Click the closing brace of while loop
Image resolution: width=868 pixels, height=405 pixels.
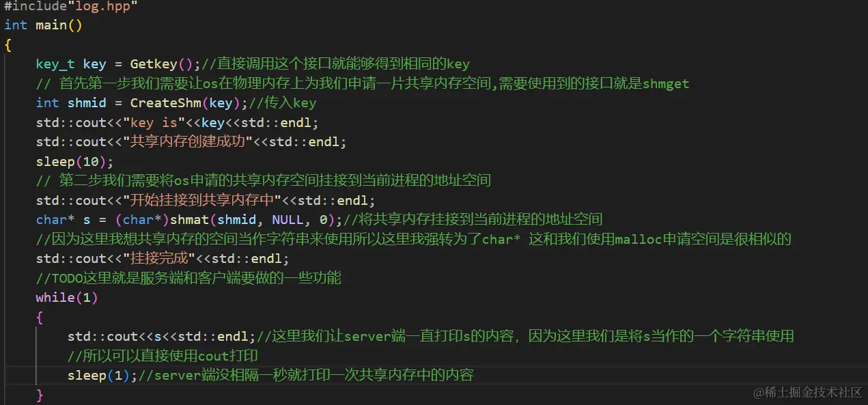pos(40,395)
